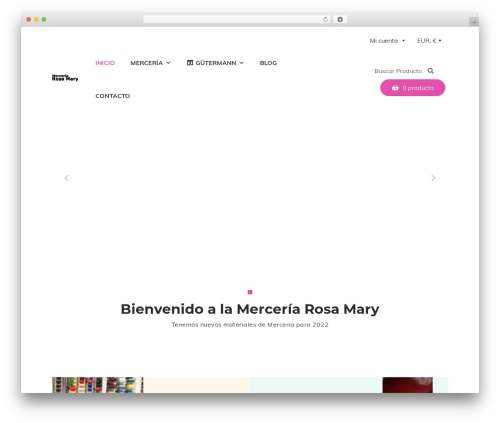Click the Bienvenido a la Mercería heading
Image resolution: width=500 pixels, height=423 pixels.
click(250, 309)
